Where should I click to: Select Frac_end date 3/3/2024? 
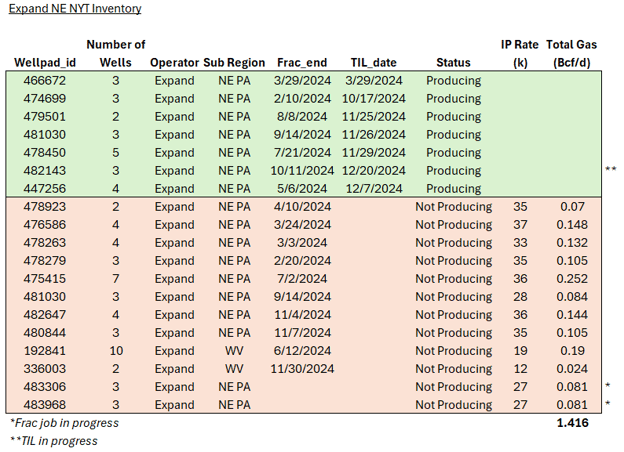pos(302,243)
